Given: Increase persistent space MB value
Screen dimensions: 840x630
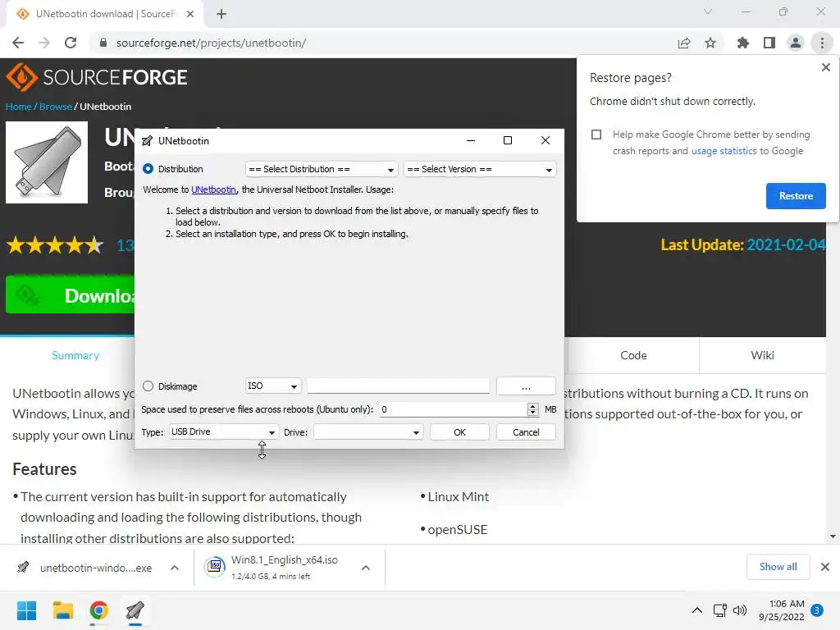Looking at the screenshot, I should (532, 406).
